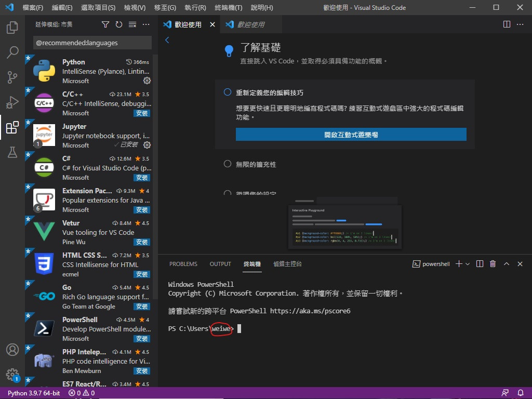Open the Manage gear in activity bar
The width and height of the screenshot is (532, 399).
click(12, 375)
